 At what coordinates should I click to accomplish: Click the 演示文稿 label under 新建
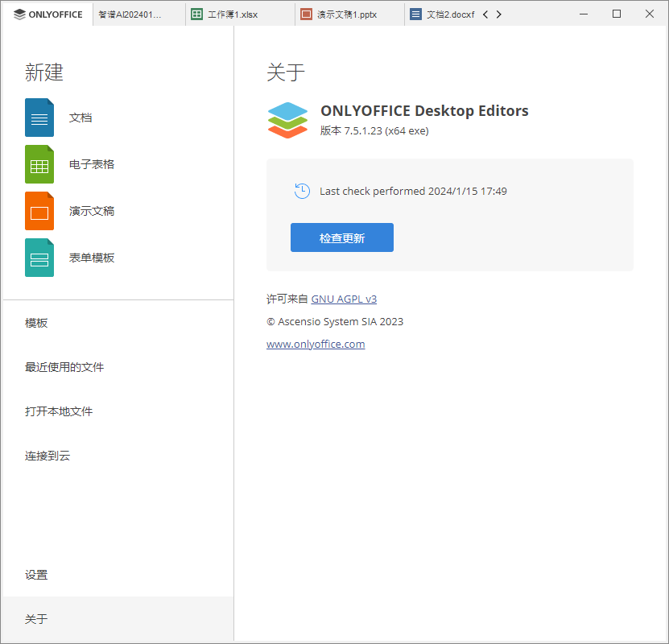(x=92, y=211)
